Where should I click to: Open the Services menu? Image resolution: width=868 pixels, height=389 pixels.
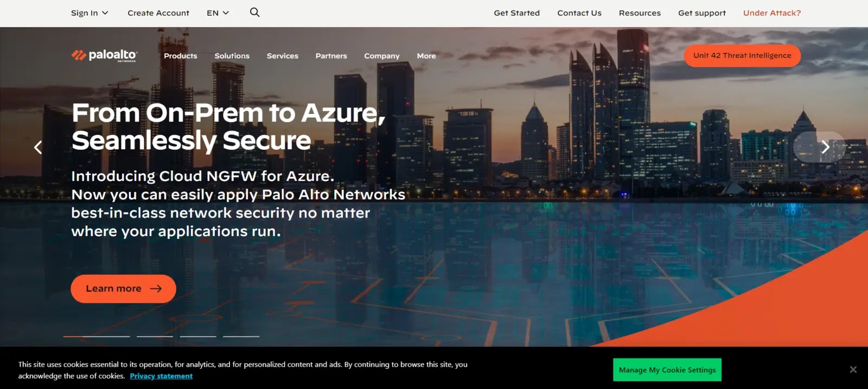pos(283,56)
